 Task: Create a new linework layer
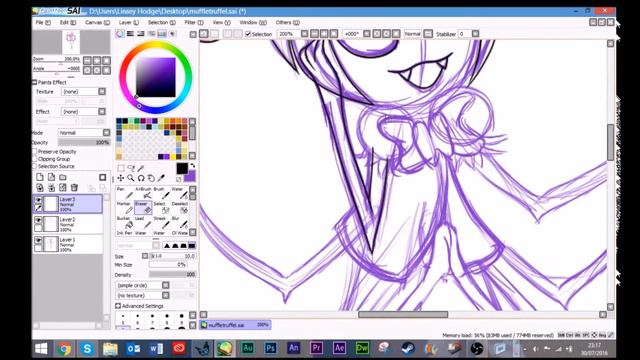[x=51, y=177]
